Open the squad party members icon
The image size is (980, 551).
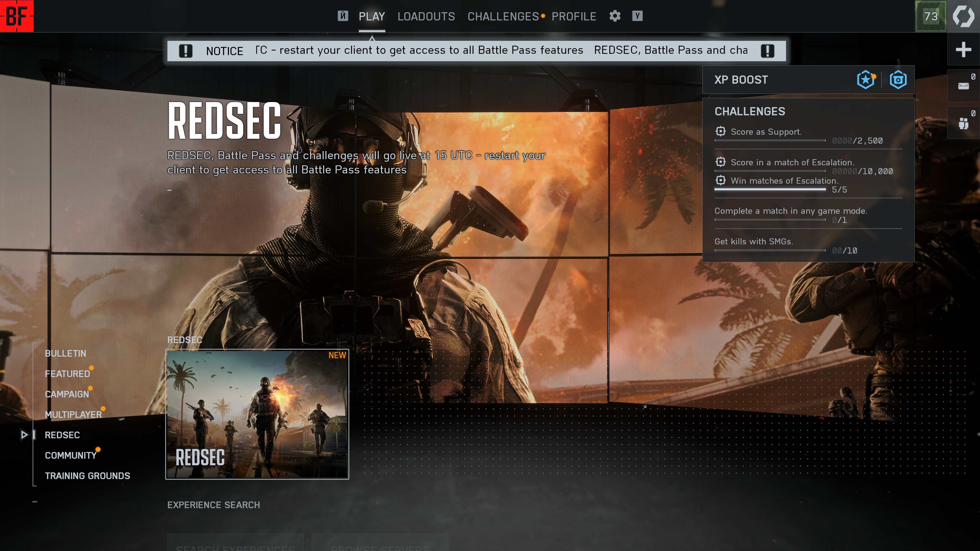(x=963, y=123)
